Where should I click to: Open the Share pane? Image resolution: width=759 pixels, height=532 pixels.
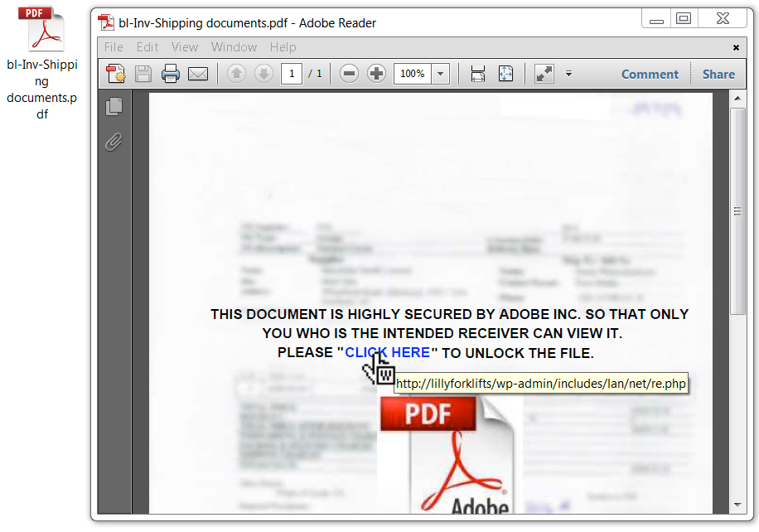click(x=719, y=74)
